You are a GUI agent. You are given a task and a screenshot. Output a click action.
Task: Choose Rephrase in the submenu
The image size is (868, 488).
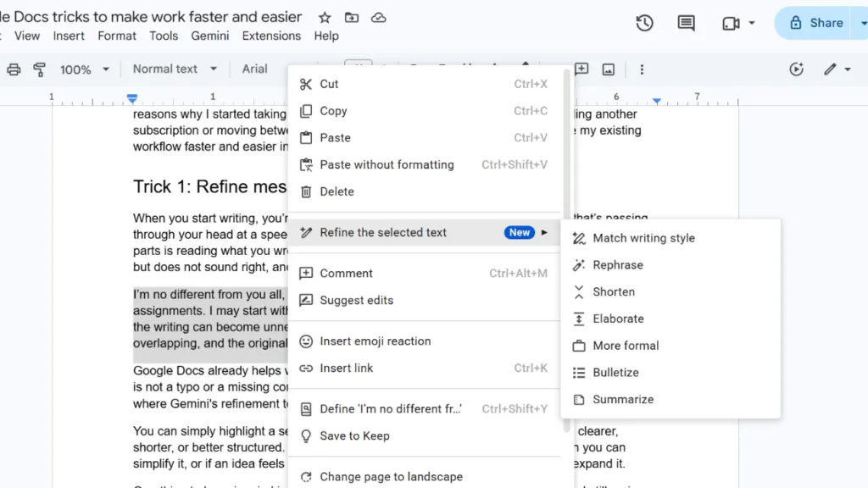tap(670, 265)
